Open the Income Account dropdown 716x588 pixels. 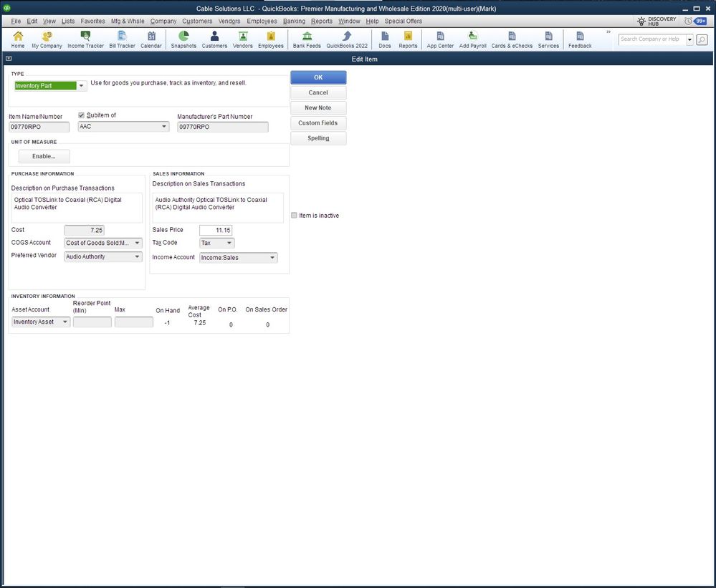click(272, 257)
